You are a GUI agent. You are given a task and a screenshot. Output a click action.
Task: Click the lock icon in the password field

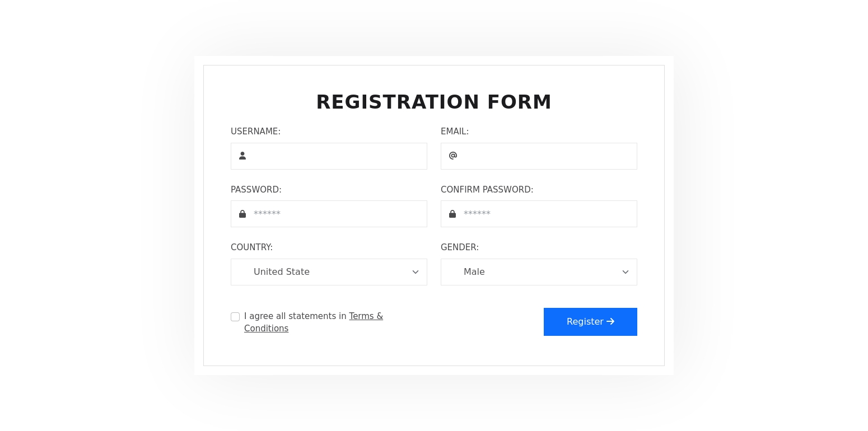point(242,214)
